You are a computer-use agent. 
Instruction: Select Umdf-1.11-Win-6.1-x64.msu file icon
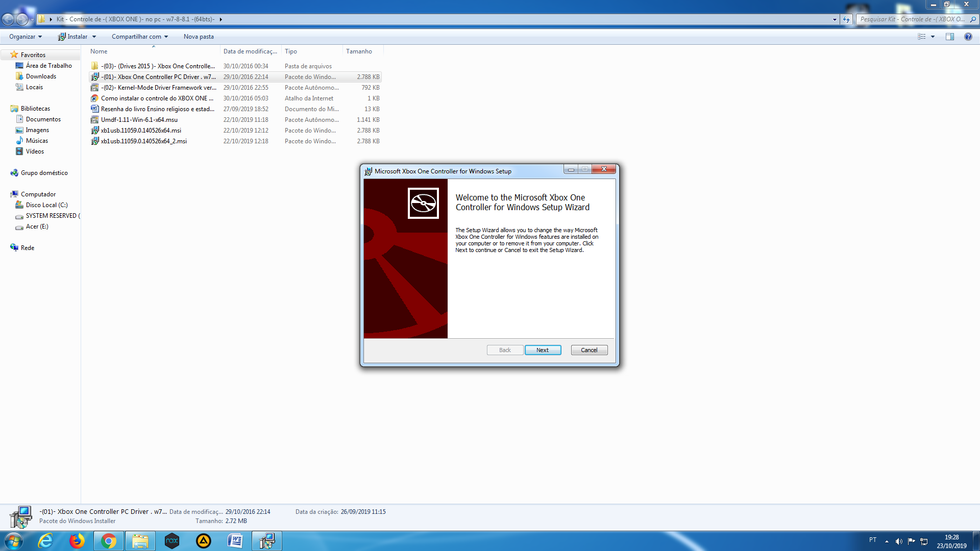(94, 119)
